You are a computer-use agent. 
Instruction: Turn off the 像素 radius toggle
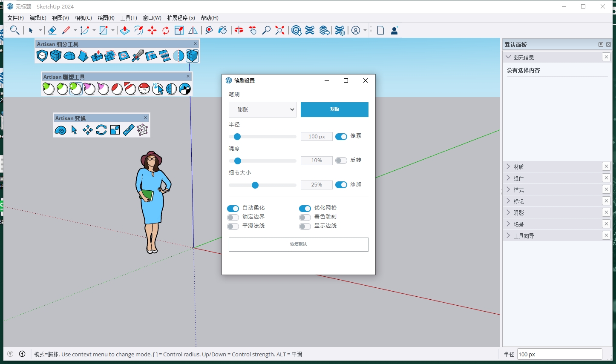[x=341, y=136]
